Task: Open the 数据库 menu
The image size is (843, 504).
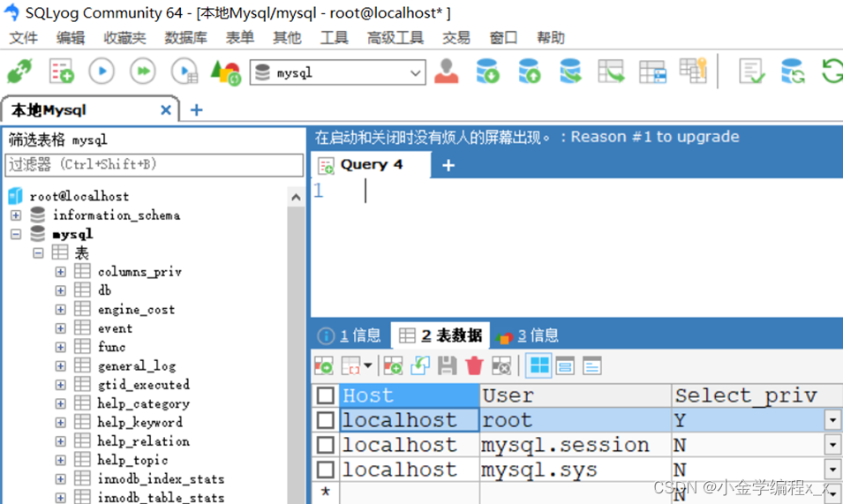Action: pyautogui.click(x=185, y=38)
